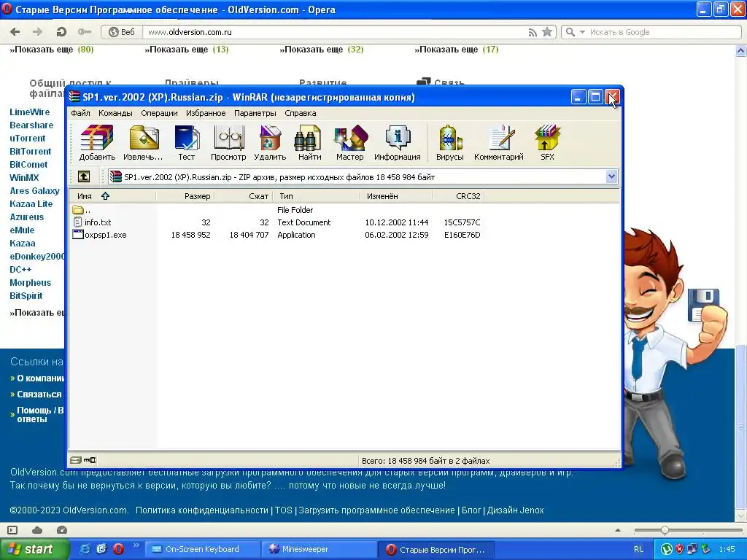Reload the page in Opera

(x=61, y=32)
